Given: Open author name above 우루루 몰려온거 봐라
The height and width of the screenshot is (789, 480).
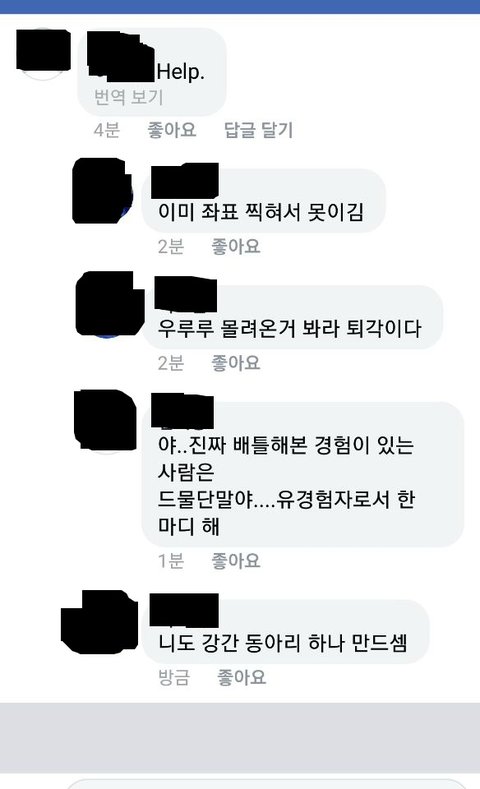Looking at the screenshot, I should (x=186, y=294).
